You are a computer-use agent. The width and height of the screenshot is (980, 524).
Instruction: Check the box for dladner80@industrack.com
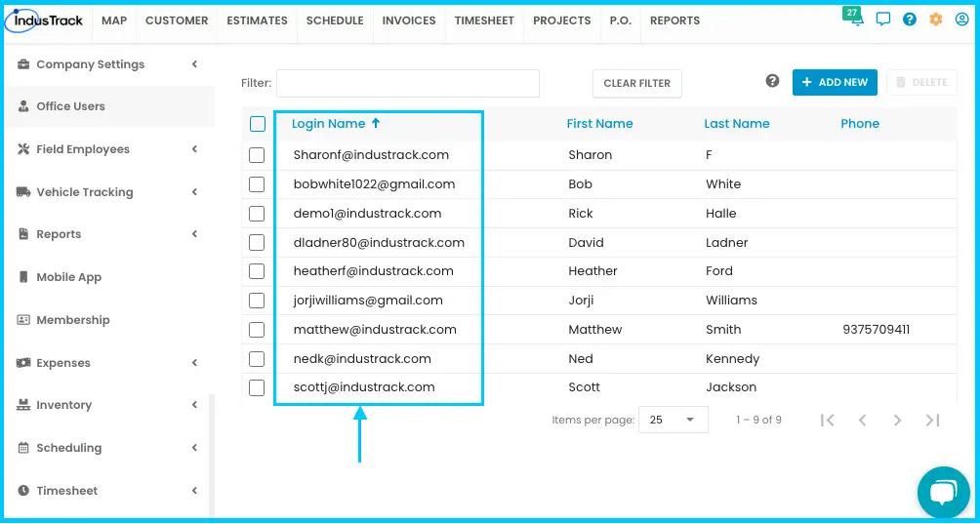257,242
